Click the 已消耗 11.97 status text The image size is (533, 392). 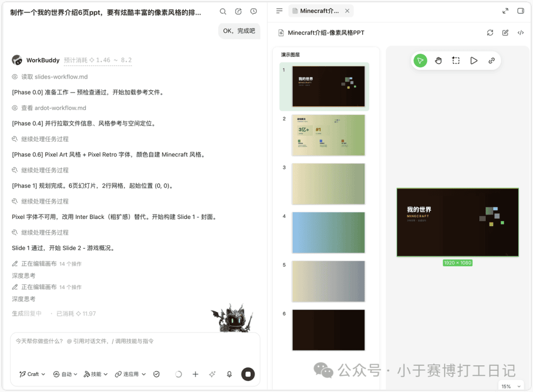76,314
